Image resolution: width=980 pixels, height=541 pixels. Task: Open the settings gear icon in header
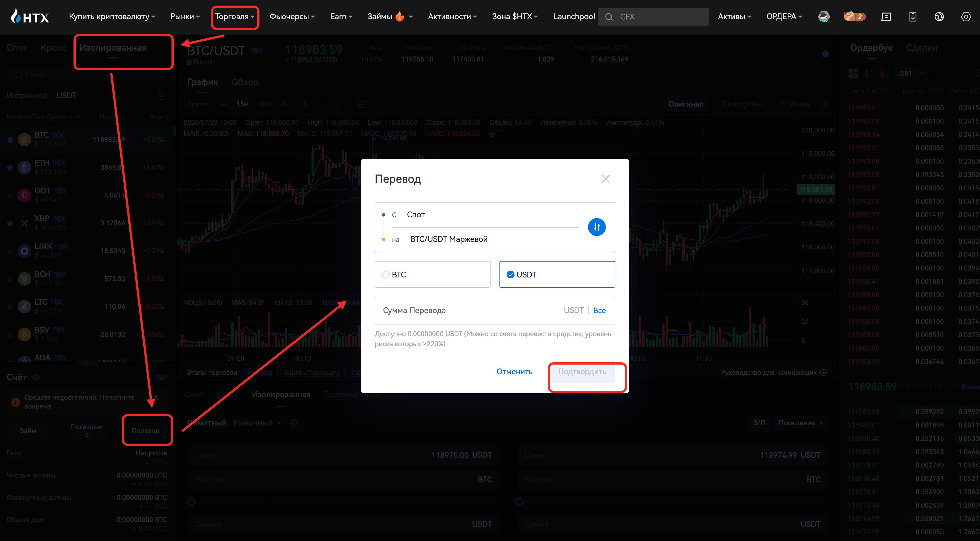point(965,16)
